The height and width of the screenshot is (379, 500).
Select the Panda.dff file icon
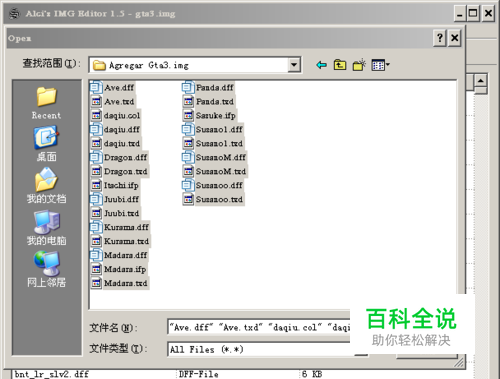pos(188,88)
